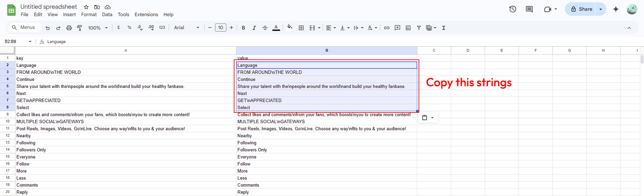644x196 pixels.
Task: Click the Undo arrow icon
Action: pos(48,28)
